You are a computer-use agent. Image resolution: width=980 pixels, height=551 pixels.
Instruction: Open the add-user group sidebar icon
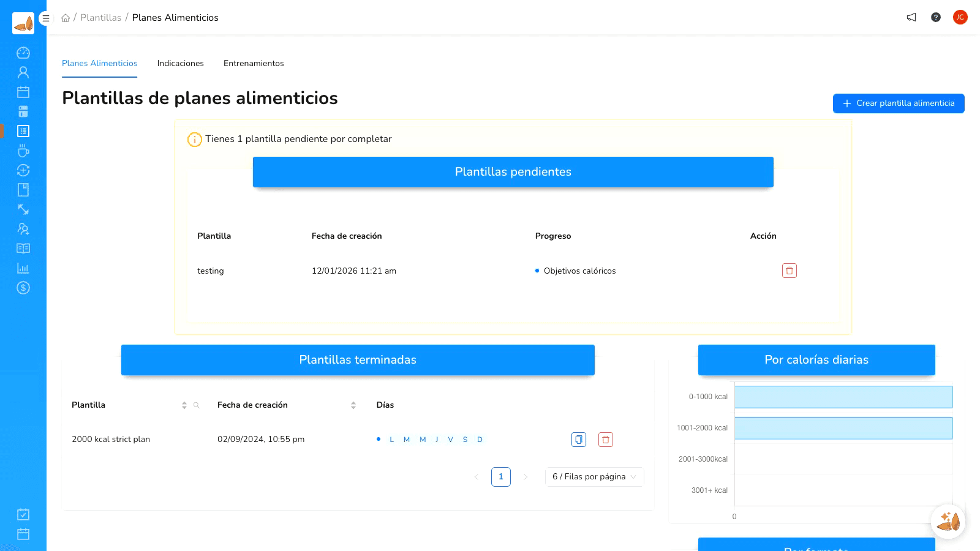click(x=23, y=229)
